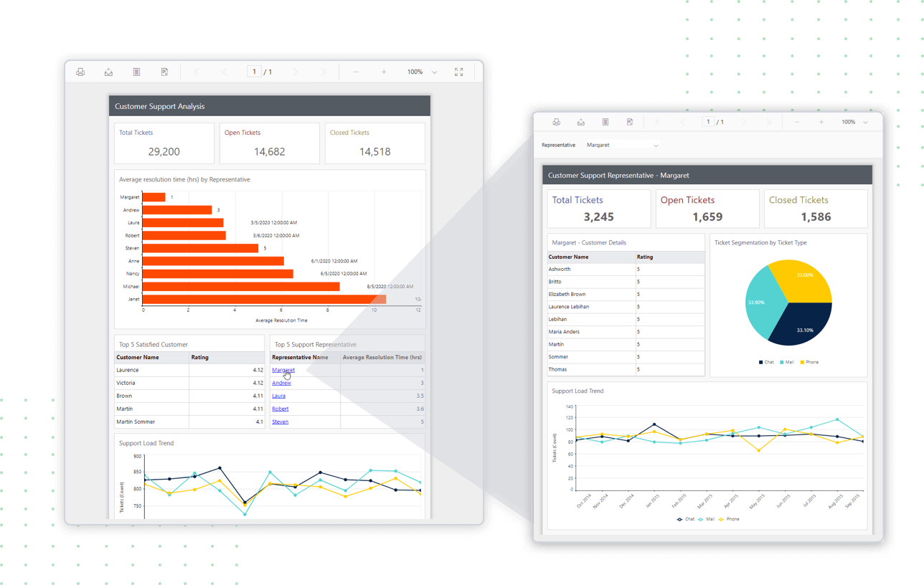924x585 pixels.
Task: Select Elizabeth Brown row in customer details
Action: 626,294
